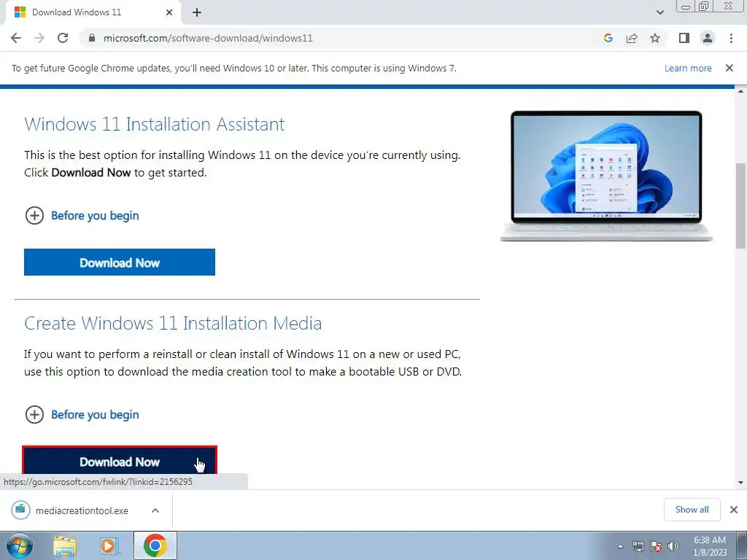Open a new tab with the plus icon
Viewport: 747px width, 560px height.
(x=197, y=12)
